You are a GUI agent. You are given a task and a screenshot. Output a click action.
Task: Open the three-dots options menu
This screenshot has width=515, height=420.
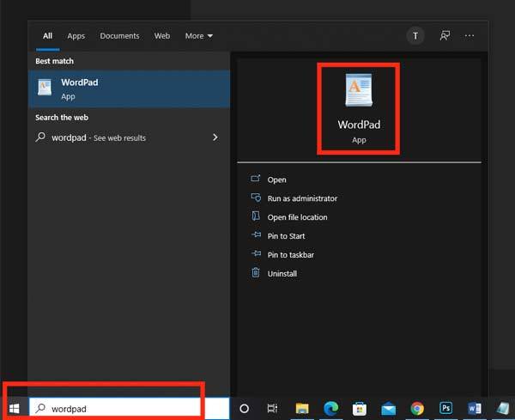pos(470,35)
